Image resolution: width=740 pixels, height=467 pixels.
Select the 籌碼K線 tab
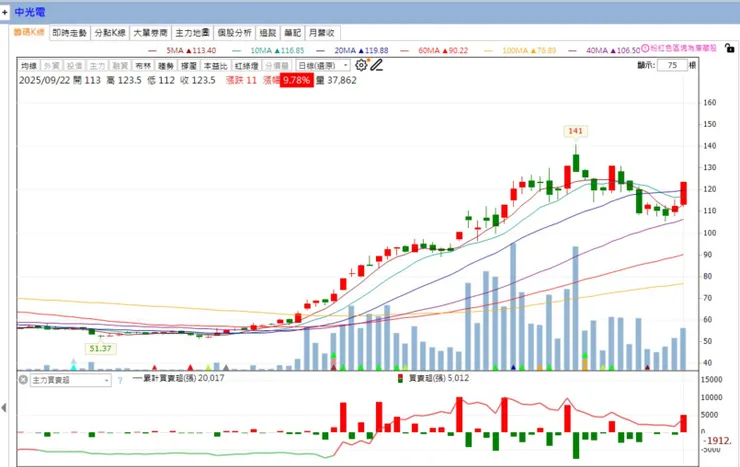(29, 32)
